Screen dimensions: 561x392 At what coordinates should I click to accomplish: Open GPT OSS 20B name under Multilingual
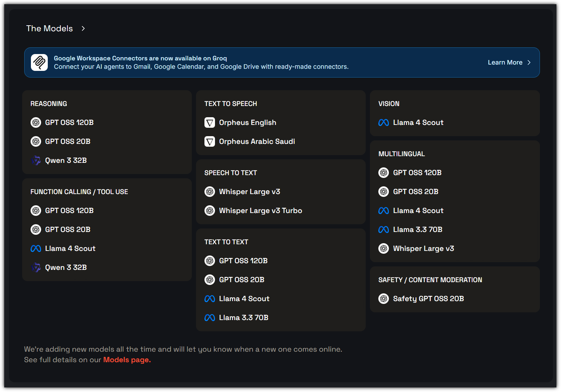416,192
